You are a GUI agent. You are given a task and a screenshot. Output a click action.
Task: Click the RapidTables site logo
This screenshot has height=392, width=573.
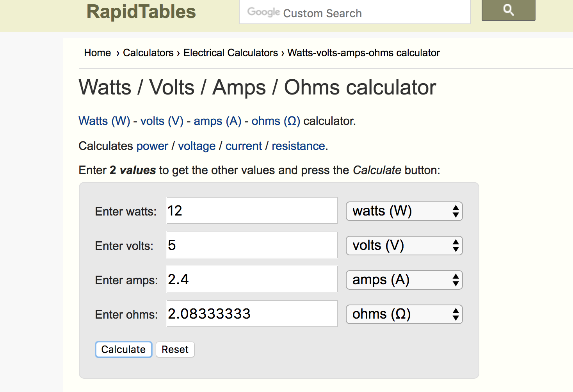(x=141, y=12)
